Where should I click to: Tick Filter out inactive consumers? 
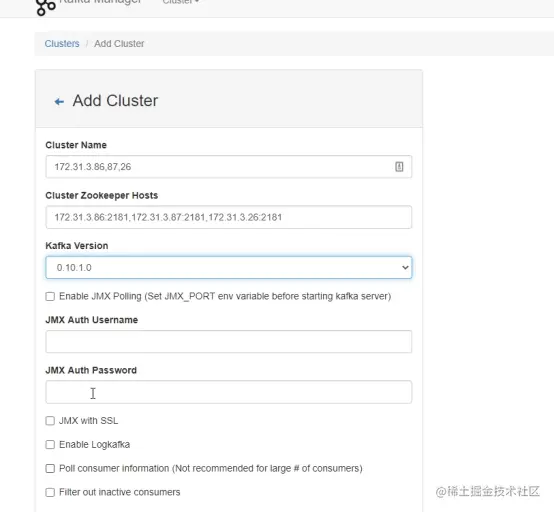[x=50, y=492]
